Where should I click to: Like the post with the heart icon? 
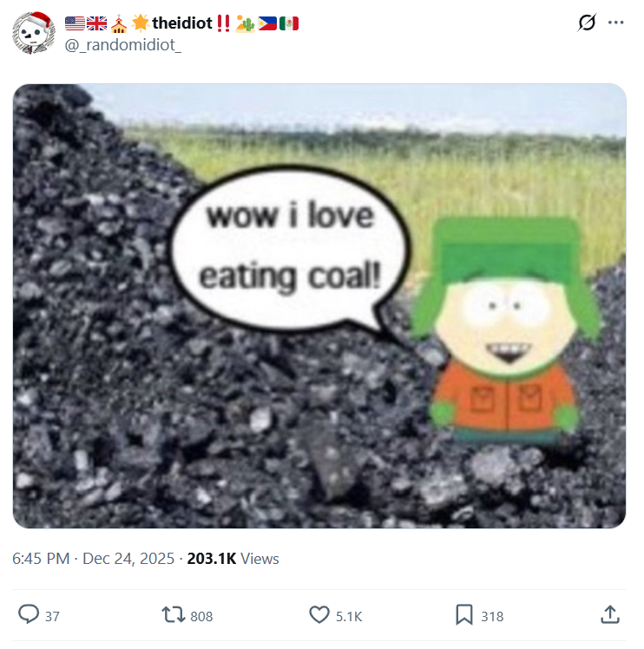click(319, 615)
